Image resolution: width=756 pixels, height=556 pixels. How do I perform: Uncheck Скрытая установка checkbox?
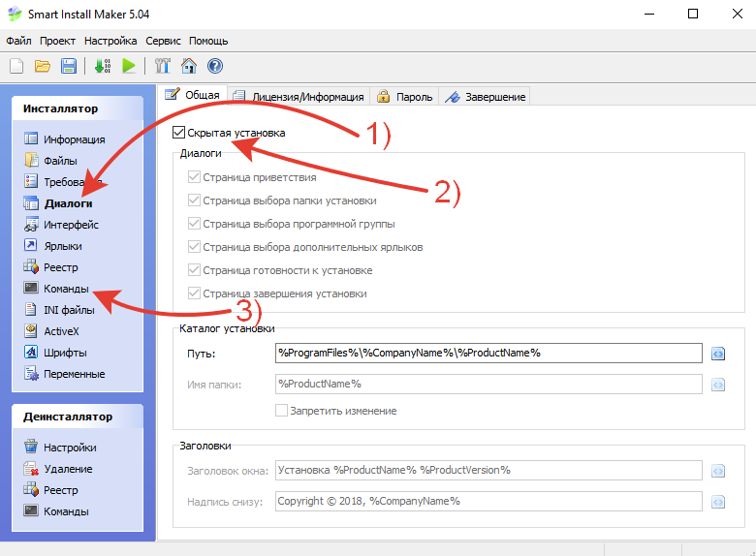coord(178,132)
